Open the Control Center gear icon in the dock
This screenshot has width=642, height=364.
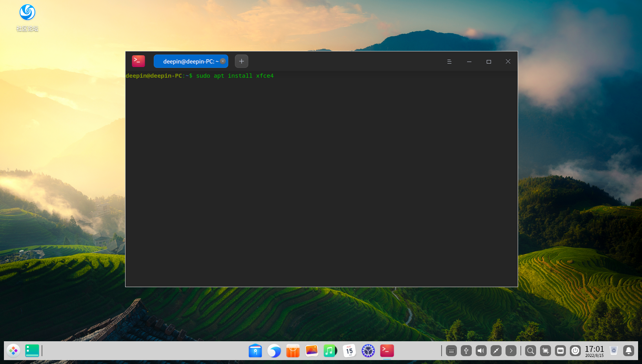pos(368,351)
